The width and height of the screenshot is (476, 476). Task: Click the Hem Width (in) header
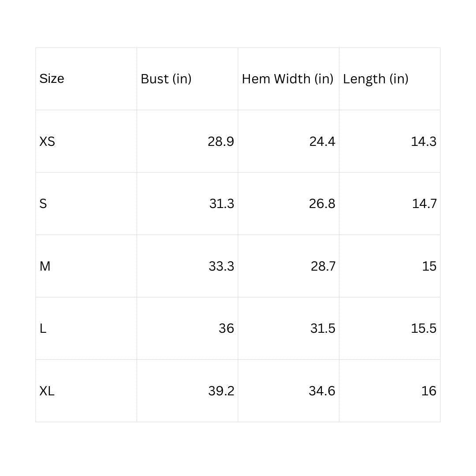click(x=287, y=79)
